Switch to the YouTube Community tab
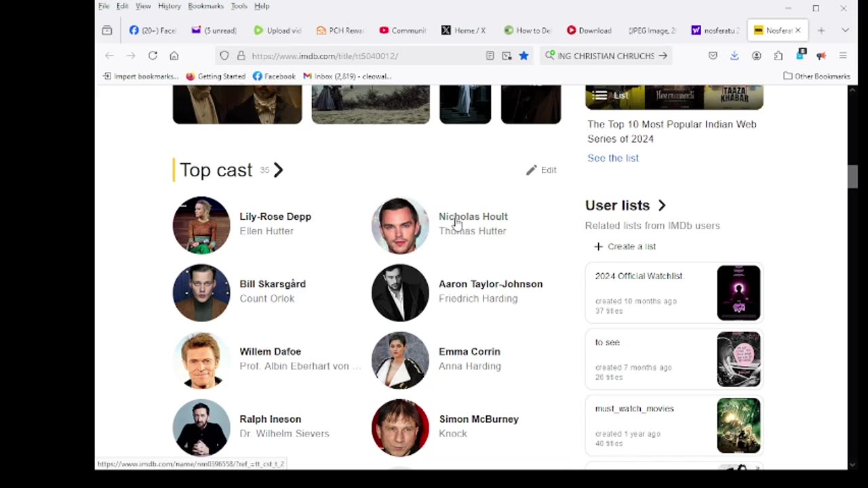Image resolution: width=868 pixels, height=488 pixels. pos(402,30)
